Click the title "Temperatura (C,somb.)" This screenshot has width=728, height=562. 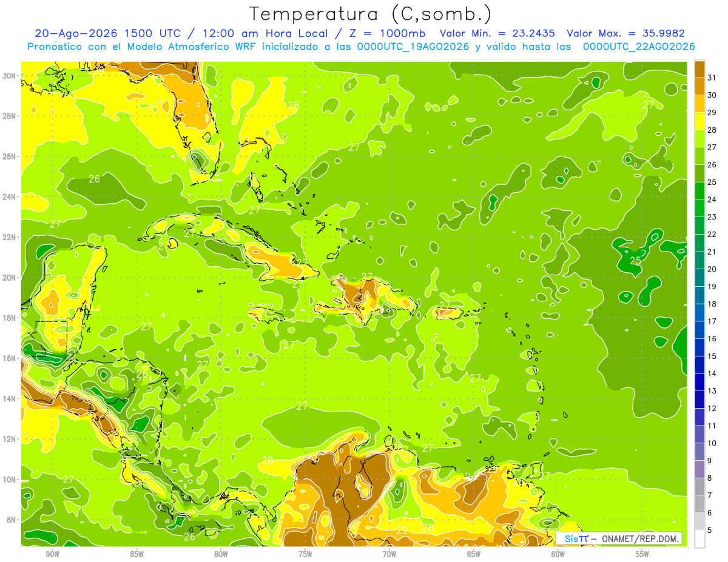[x=371, y=14]
